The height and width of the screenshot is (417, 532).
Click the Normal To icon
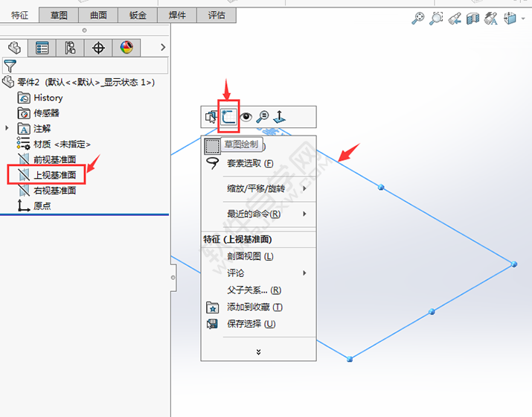tap(279, 117)
